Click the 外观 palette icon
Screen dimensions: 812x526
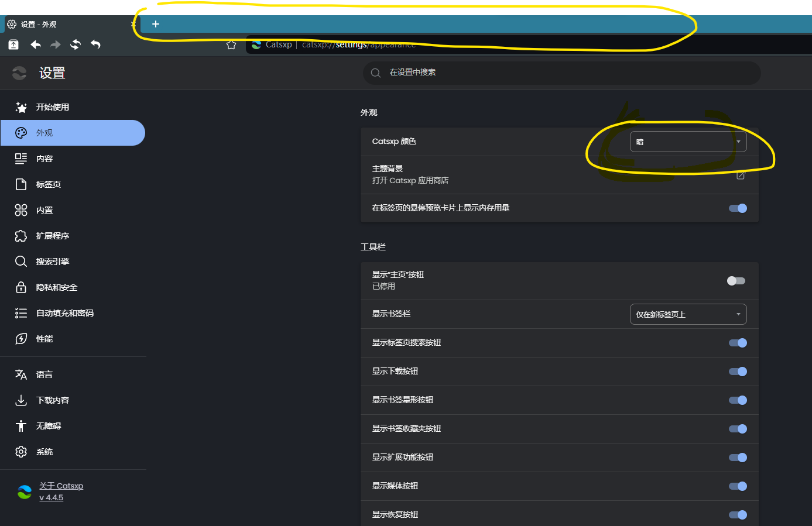(x=21, y=133)
